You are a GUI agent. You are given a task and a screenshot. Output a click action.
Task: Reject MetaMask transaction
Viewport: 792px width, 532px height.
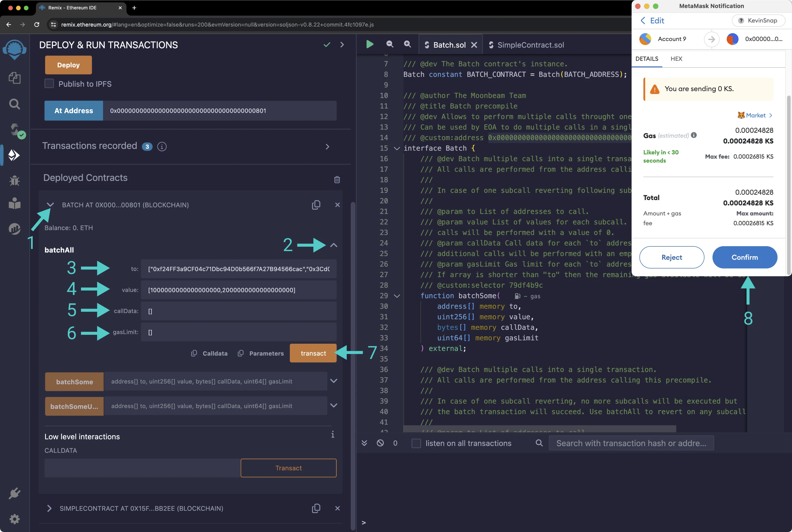(x=672, y=257)
